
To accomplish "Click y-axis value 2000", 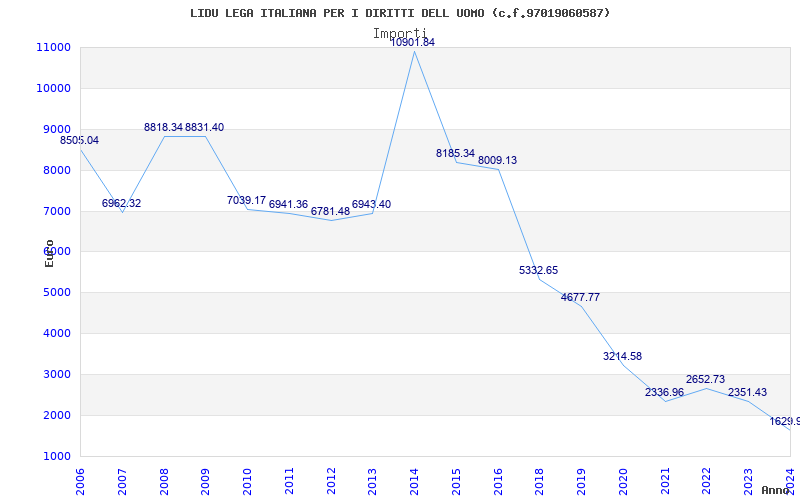I will click(56, 415).
